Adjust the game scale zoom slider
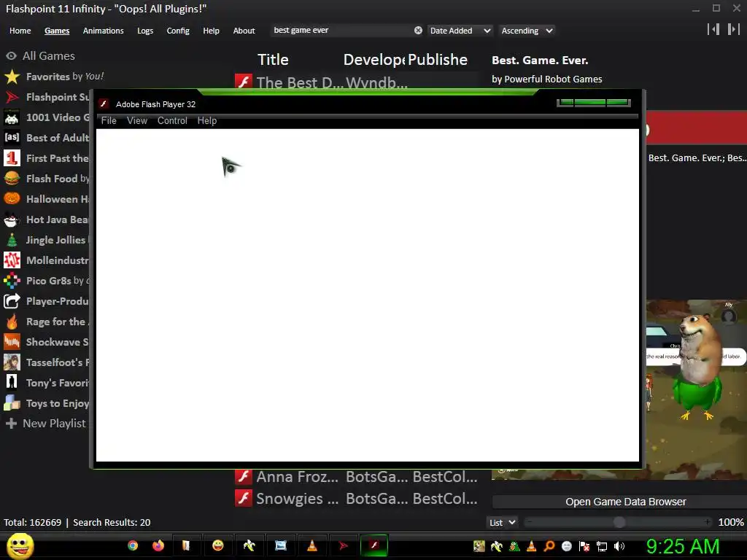This screenshot has height=560, width=747. [x=619, y=522]
